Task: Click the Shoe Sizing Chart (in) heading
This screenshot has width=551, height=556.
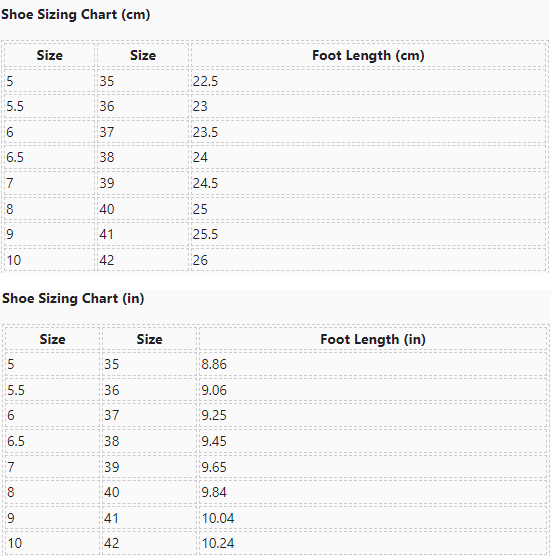Action: [x=73, y=298]
